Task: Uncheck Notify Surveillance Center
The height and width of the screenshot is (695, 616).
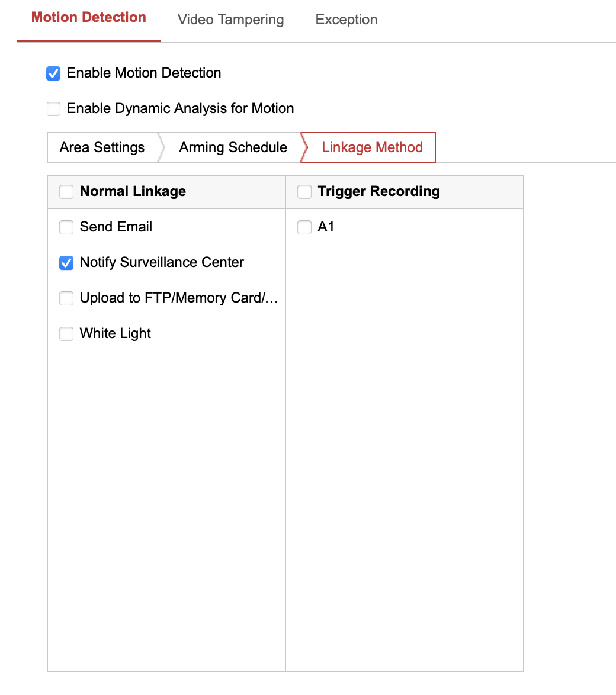Action: 66,262
